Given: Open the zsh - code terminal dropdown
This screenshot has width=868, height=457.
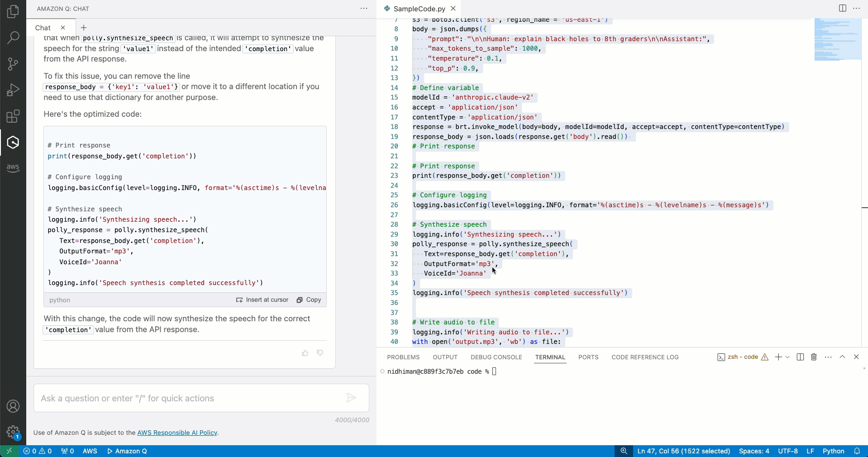Looking at the screenshot, I should pos(742,357).
